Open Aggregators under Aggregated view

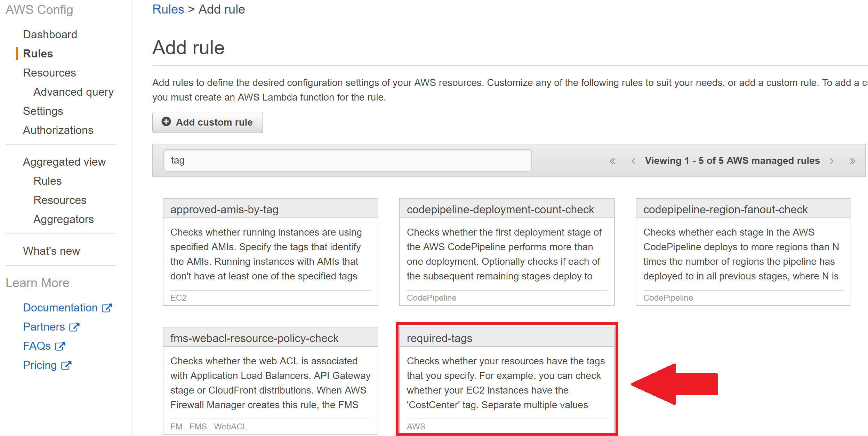point(63,219)
